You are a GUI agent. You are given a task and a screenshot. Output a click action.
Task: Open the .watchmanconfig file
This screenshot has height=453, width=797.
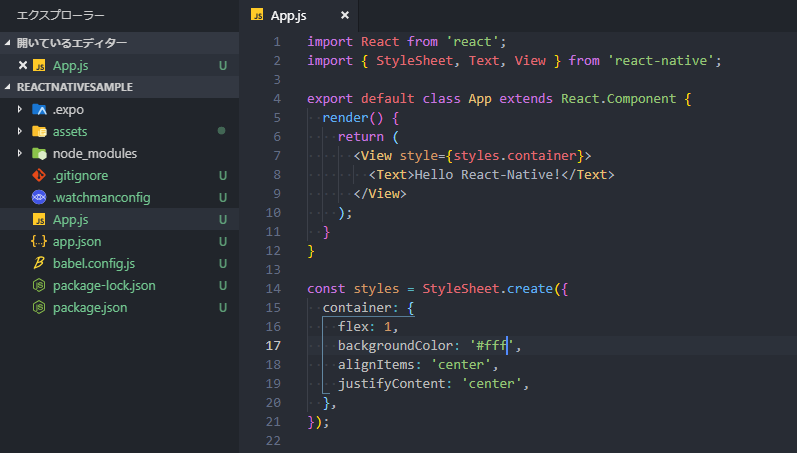[102, 197]
